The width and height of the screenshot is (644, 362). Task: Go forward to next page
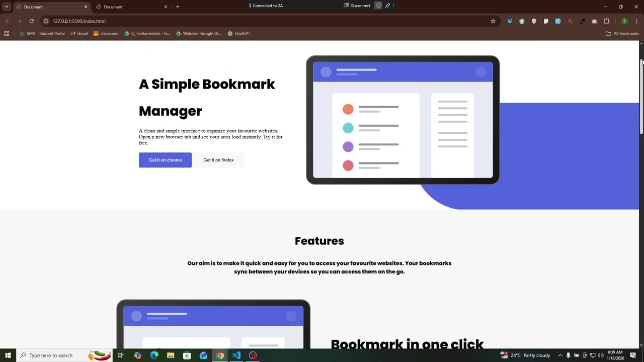coord(19,21)
